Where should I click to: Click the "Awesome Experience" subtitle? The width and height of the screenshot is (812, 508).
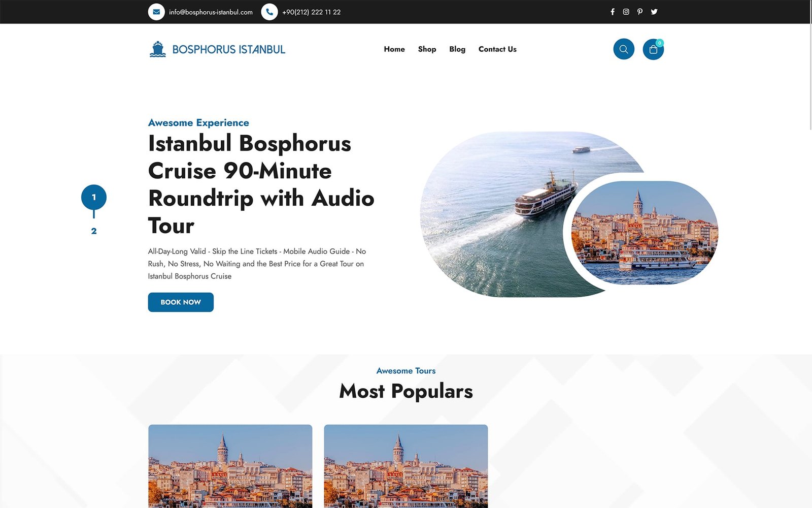[x=198, y=123]
